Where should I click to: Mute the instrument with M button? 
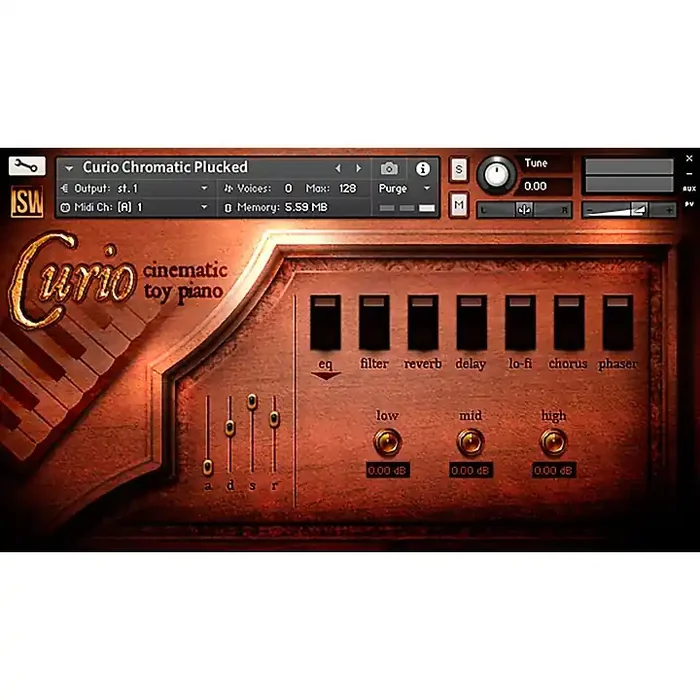pos(459,205)
